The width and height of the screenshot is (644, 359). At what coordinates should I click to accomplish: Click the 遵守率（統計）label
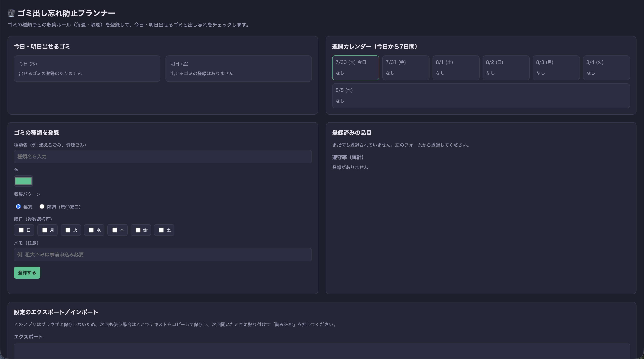pyautogui.click(x=348, y=157)
